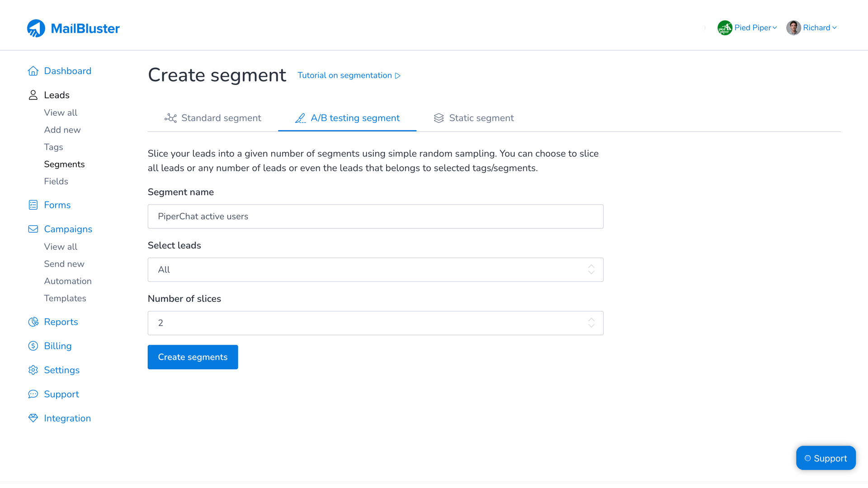Open the Number of slices dropdown
Image resolution: width=868 pixels, height=488 pixels.
click(x=375, y=323)
